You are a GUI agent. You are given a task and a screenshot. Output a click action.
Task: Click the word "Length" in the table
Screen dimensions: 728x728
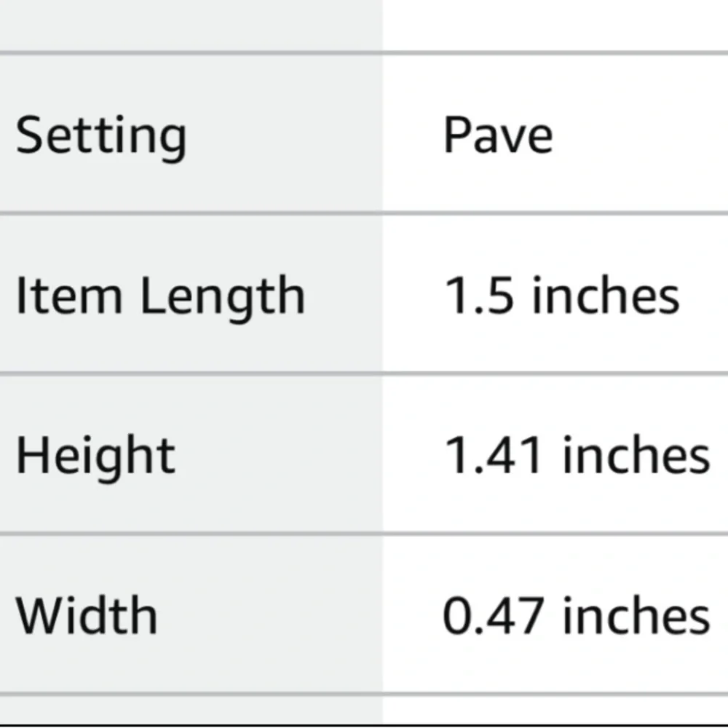pos(222,296)
